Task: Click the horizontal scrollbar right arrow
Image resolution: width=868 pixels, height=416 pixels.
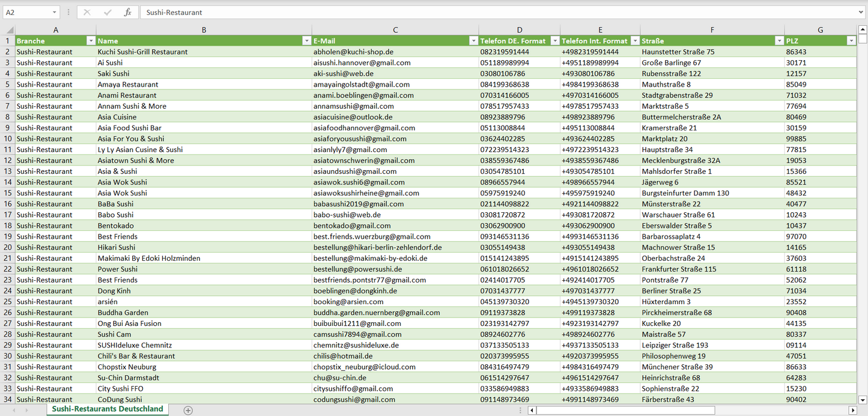Action: pos(852,410)
